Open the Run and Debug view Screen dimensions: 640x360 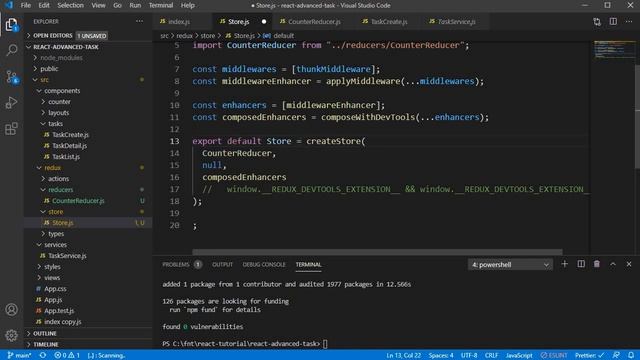(x=11, y=102)
